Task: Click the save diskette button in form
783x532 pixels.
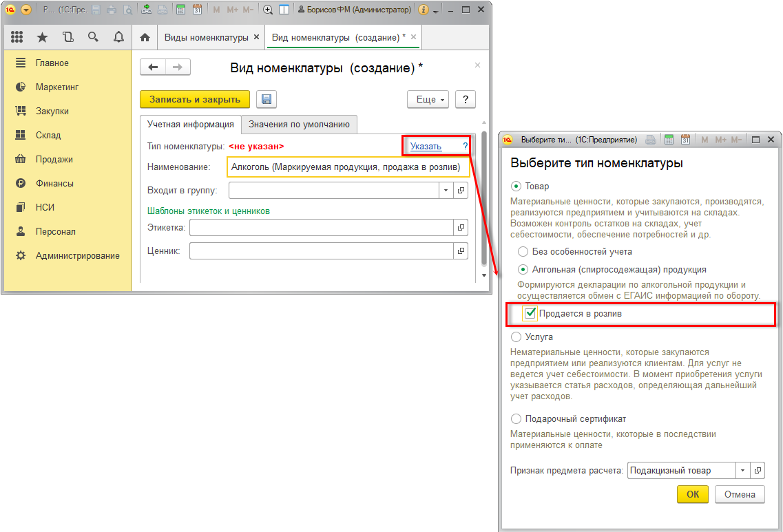Action: click(x=267, y=99)
